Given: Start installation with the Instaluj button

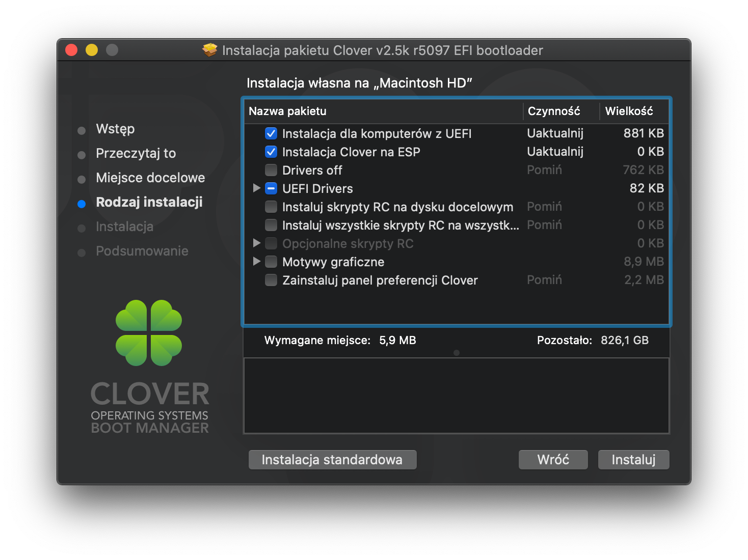Looking at the screenshot, I should pos(633,460).
